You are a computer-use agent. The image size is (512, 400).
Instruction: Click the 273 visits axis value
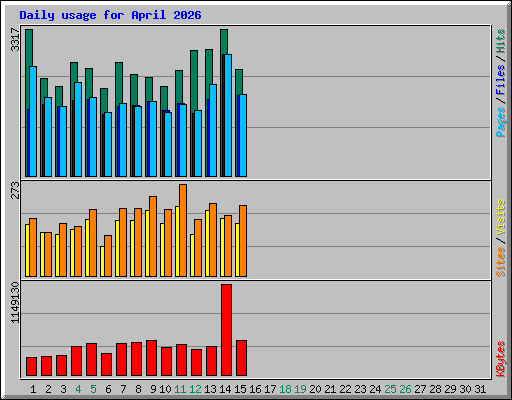tap(15, 190)
